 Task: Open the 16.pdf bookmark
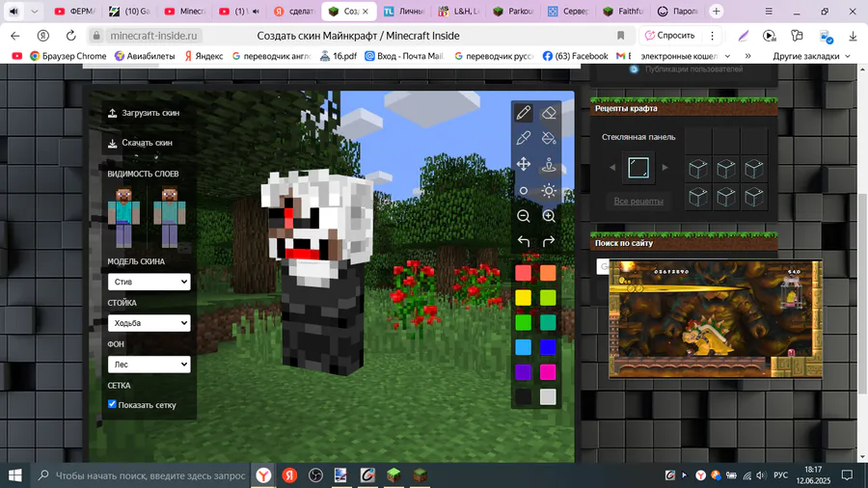[x=339, y=56]
